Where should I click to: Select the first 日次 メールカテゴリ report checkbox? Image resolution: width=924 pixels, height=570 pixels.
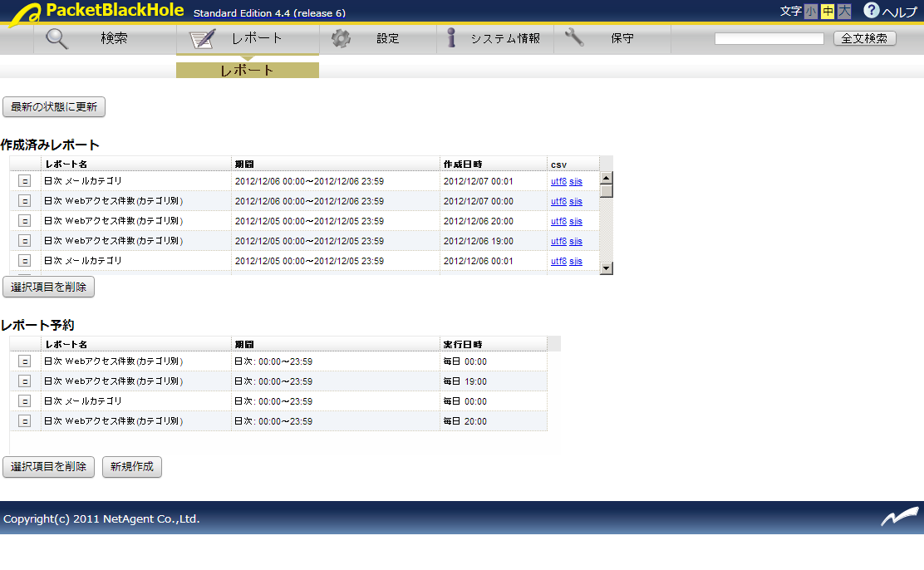point(25,181)
